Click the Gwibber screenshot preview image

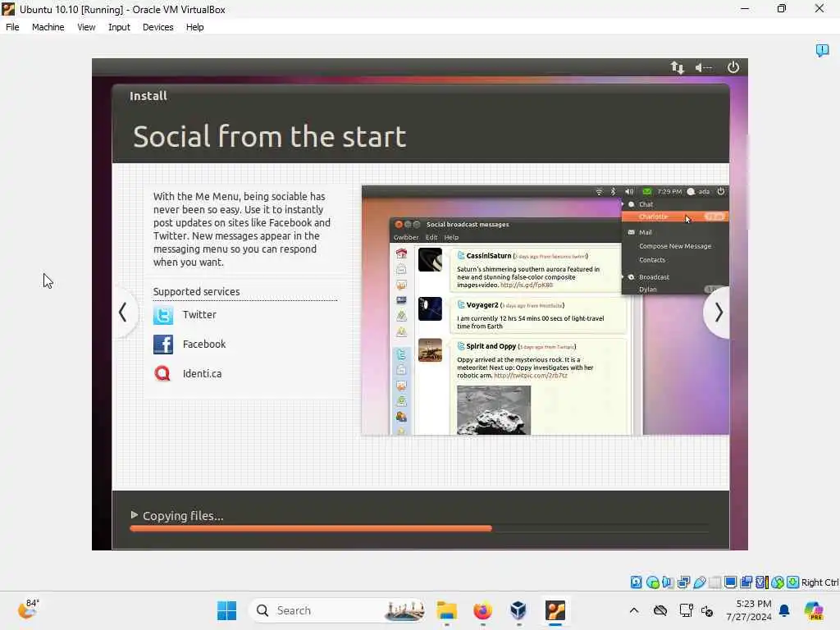(545, 310)
